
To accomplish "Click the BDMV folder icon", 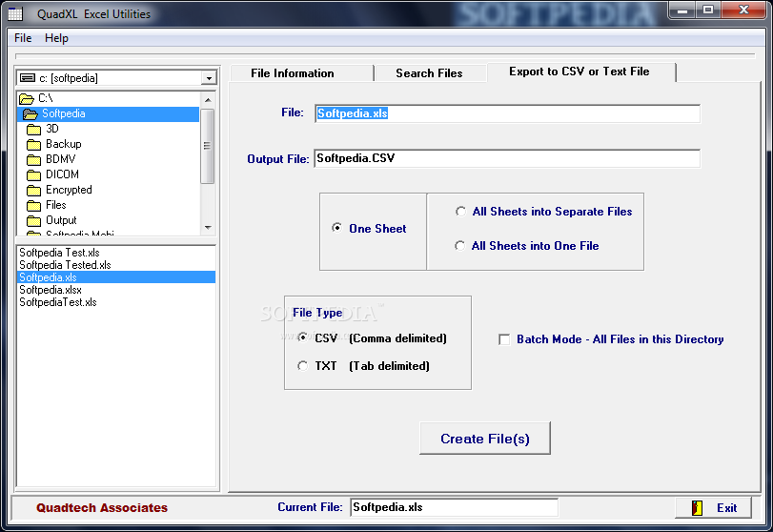I will [33, 160].
